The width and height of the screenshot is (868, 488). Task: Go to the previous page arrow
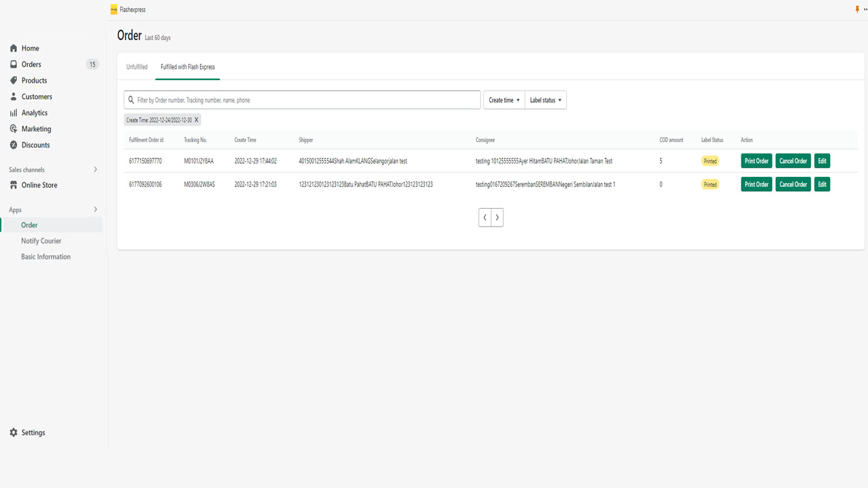tap(485, 217)
